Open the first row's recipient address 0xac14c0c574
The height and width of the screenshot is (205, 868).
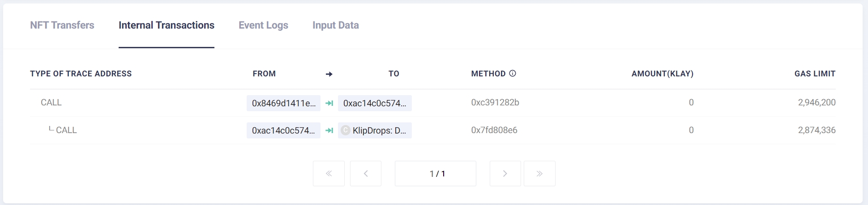click(375, 103)
